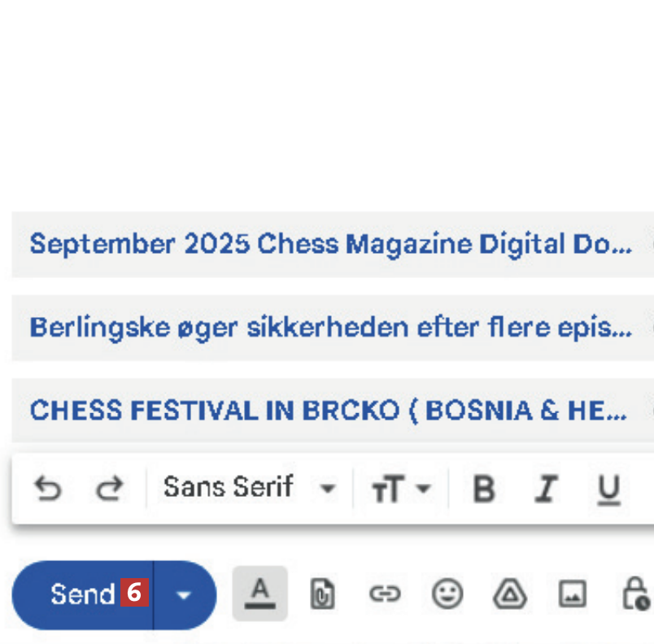
Task: Click the red 6 badge on Send
Action: click(135, 593)
